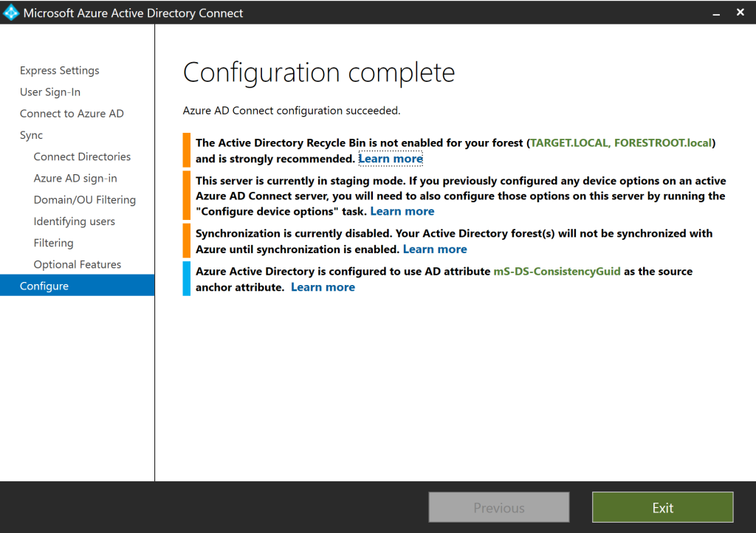Screen dimensions: 756x533
Task: Open Learn more about AD Recycle Bin
Action: [x=391, y=159]
